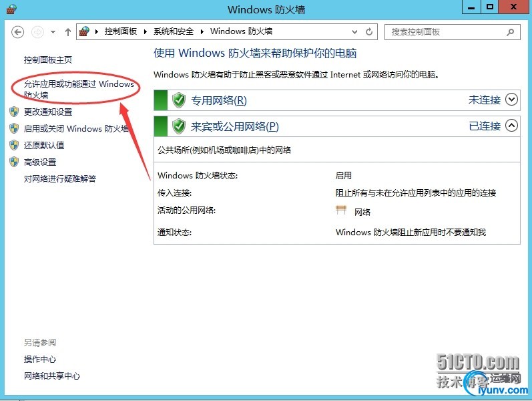
Task: Select the Windows 防火墙 breadcrumb segment
Action: (241, 31)
